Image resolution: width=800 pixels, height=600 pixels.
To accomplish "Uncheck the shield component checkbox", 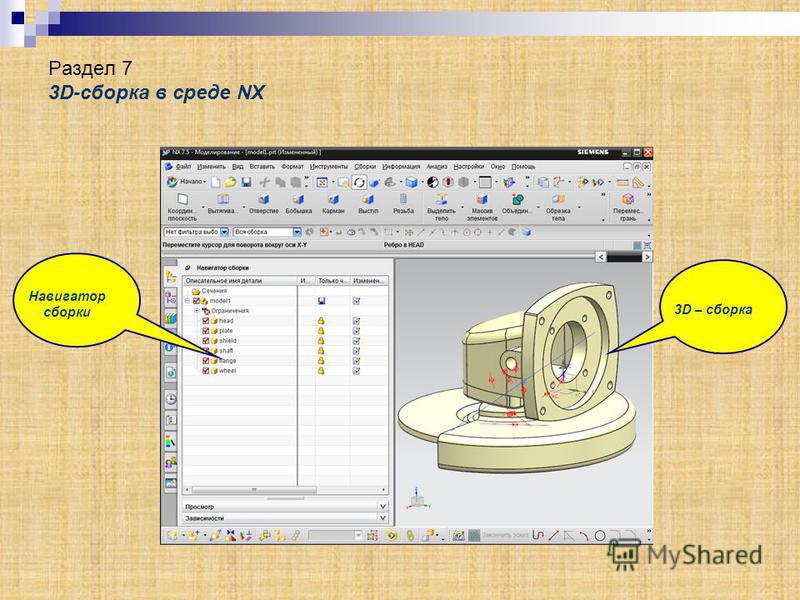I will (206, 341).
